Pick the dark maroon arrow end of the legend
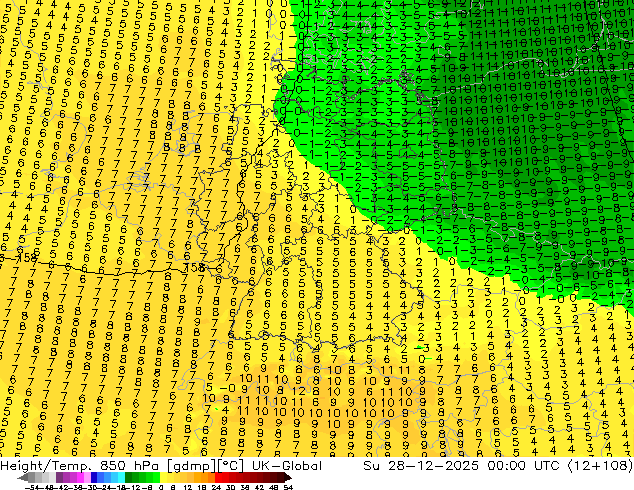The width and height of the screenshot is (634, 490). [x=288, y=478]
